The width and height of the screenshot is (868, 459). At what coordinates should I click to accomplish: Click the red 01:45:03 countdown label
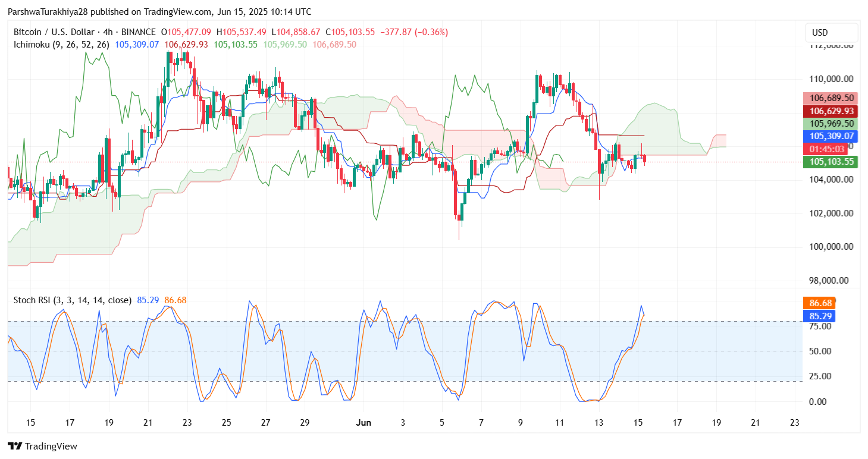pos(822,149)
